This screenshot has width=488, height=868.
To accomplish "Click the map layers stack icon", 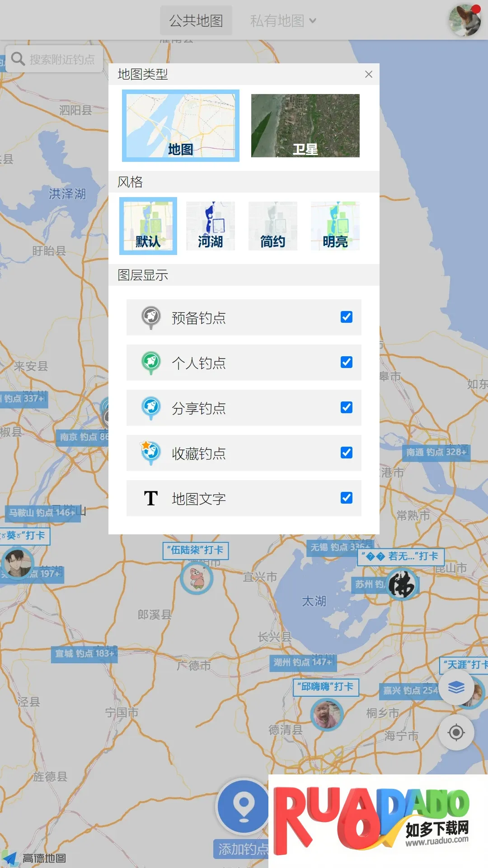I will click(456, 688).
